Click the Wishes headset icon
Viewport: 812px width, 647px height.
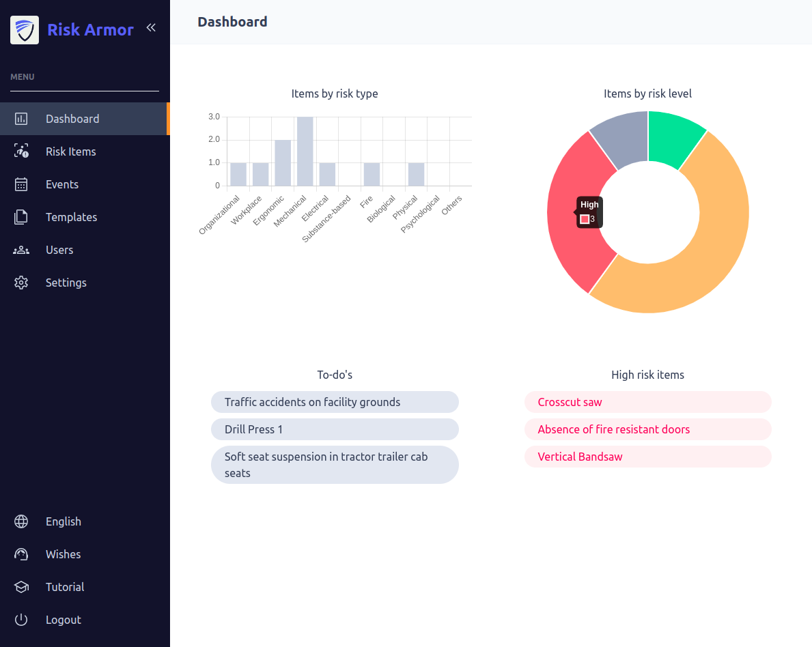tap(21, 554)
